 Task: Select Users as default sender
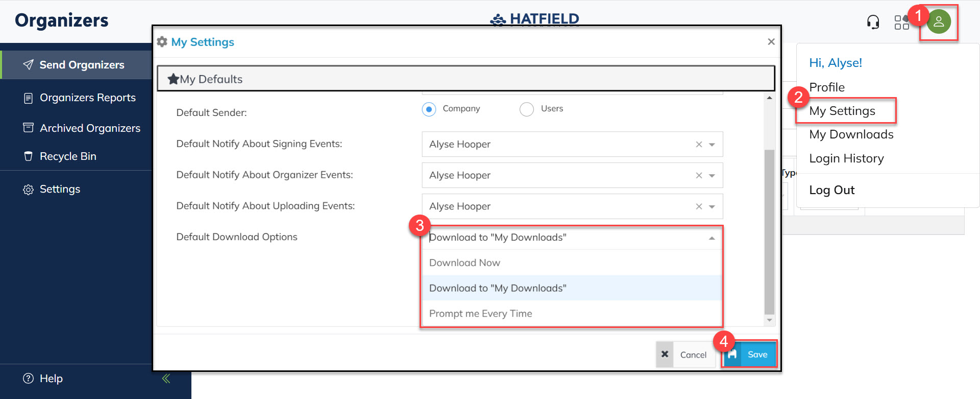526,109
